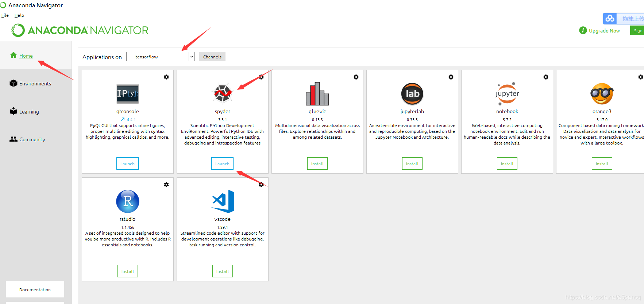The height and width of the screenshot is (304, 644).
Task: Open qtconsole gear options
Action: [166, 77]
